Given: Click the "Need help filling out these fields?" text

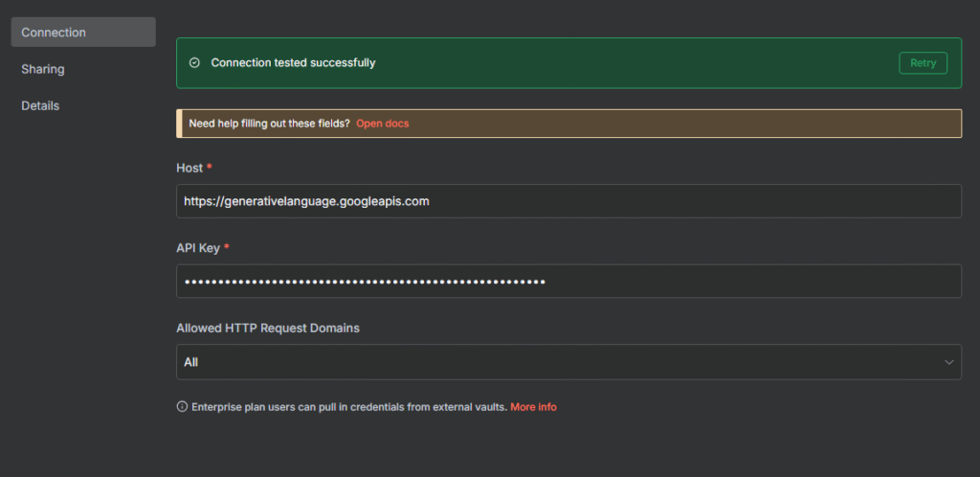Looking at the screenshot, I should point(269,124).
